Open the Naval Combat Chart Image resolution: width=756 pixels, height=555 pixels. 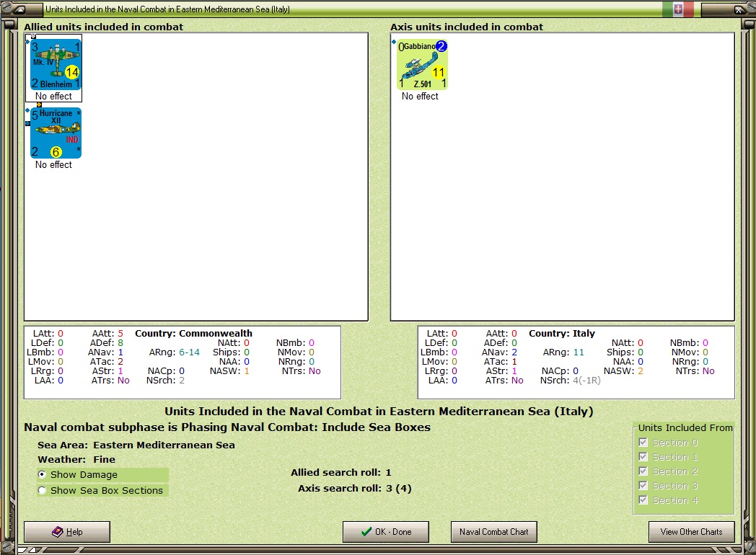(493, 532)
